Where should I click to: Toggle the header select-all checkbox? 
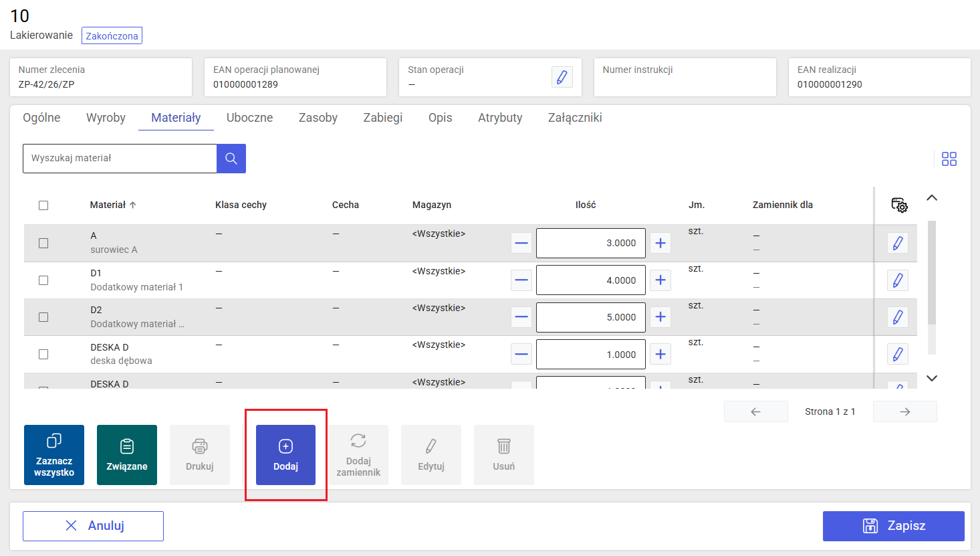pyautogui.click(x=43, y=205)
